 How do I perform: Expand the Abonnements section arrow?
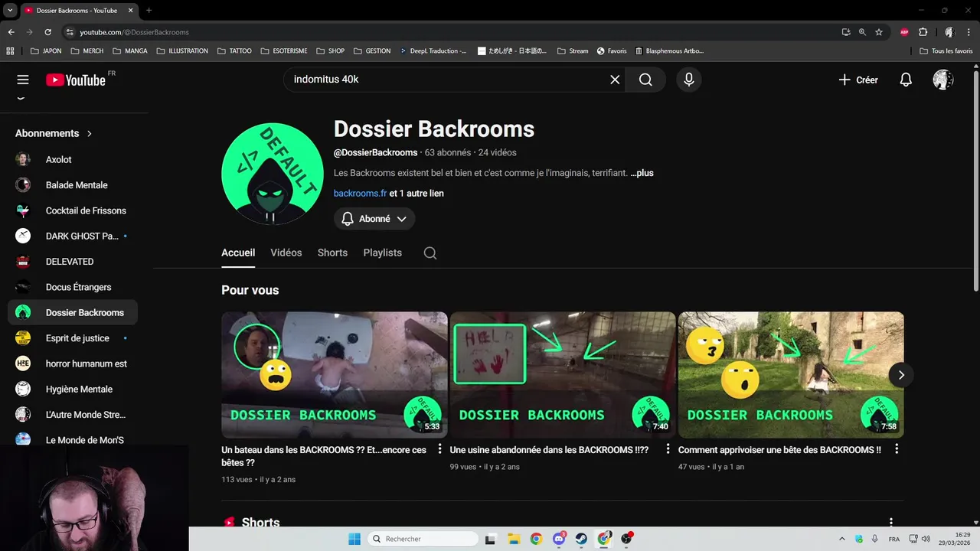(x=90, y=133)
